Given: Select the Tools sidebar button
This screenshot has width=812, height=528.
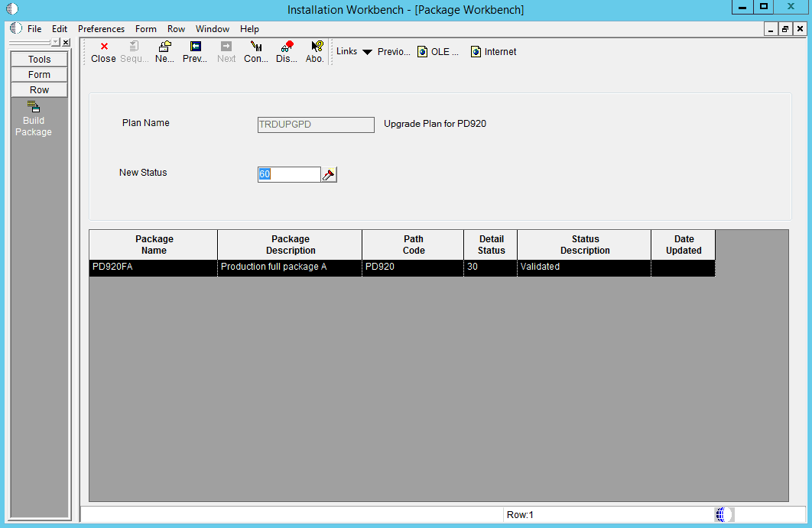Looking at the screenshot, I should point(39,60).
